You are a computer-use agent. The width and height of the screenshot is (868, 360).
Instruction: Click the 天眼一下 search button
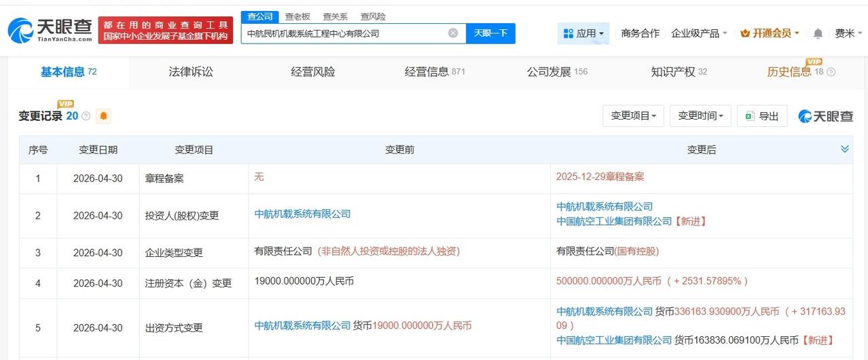tap(490, 33)
